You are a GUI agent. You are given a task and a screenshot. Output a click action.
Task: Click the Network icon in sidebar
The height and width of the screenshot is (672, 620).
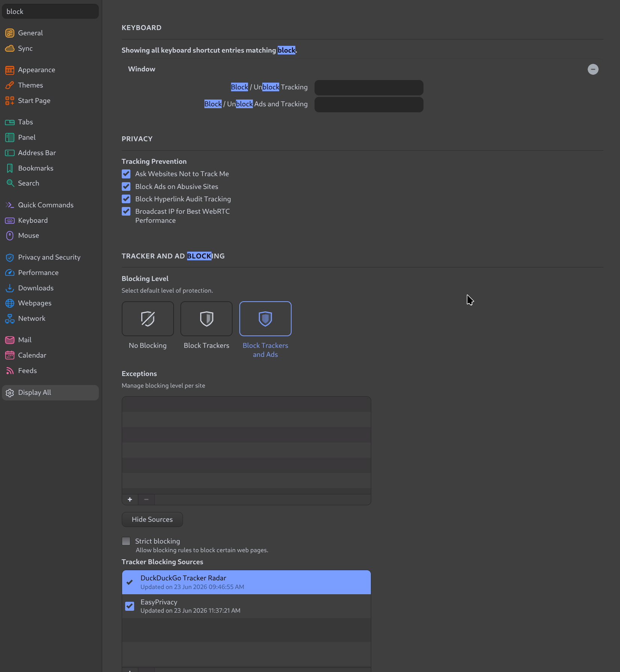point(10,319)
